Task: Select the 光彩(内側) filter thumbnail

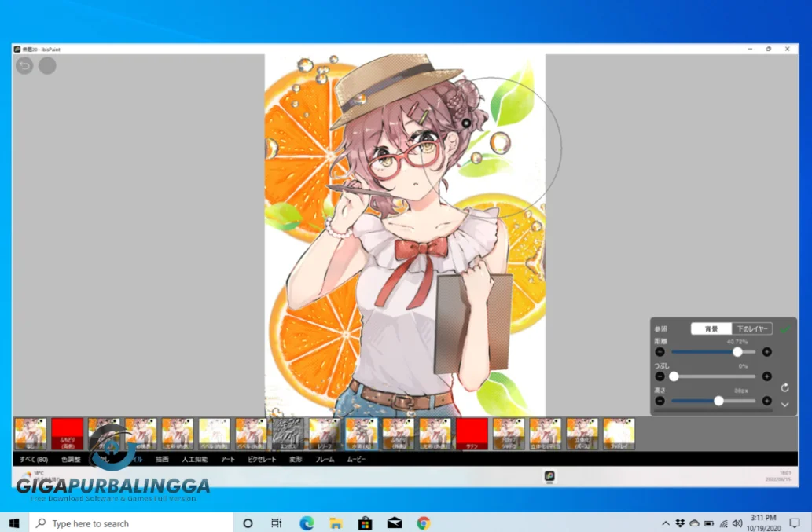Action: pyautogui.click(x=178, y=434)
